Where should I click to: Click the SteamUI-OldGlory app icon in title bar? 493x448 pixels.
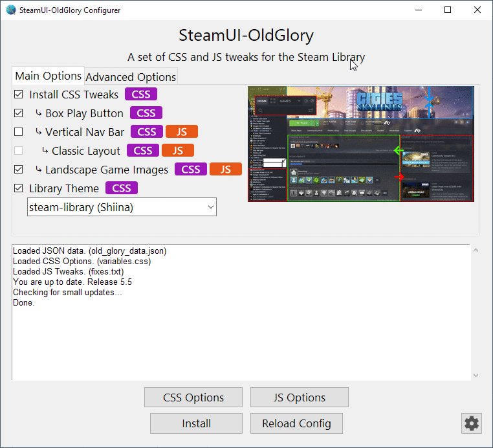click(x=11, y=10)
